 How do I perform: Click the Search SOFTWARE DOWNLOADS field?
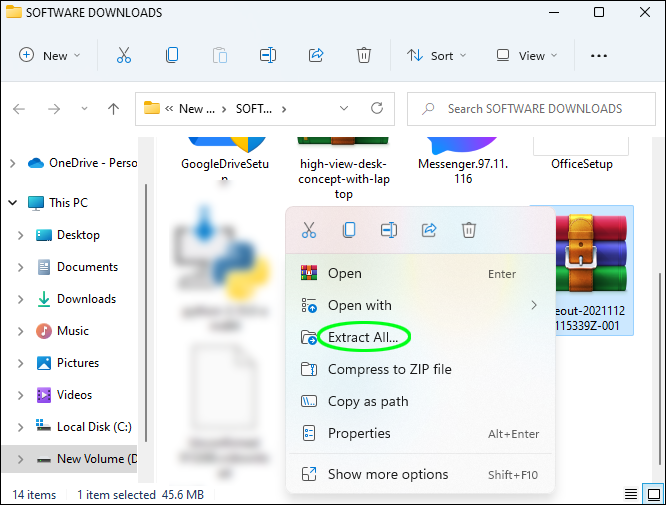pos(531,109)
